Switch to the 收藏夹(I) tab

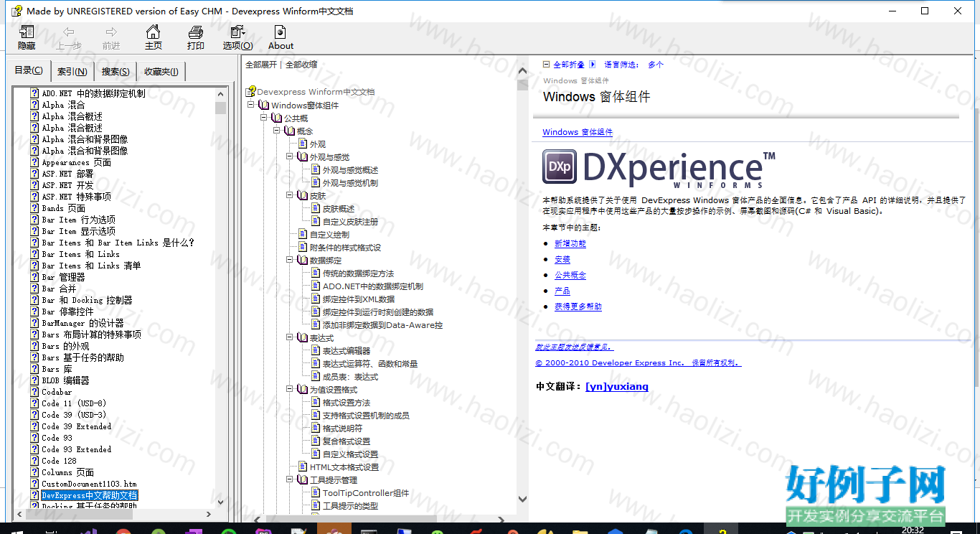162,71
